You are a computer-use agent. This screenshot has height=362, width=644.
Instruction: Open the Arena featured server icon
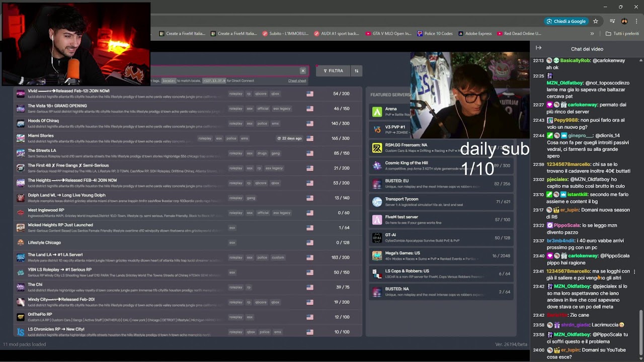pos(377,112)
